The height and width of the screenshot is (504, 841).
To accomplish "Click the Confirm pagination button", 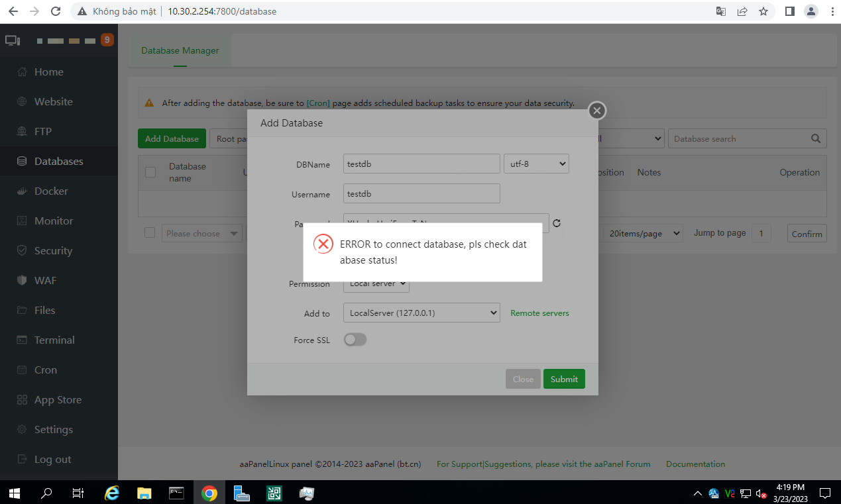I will tap(807, 234).
